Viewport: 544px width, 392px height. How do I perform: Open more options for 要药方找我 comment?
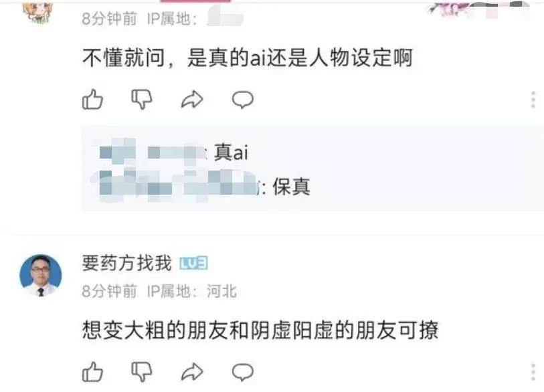pos(533,373)
